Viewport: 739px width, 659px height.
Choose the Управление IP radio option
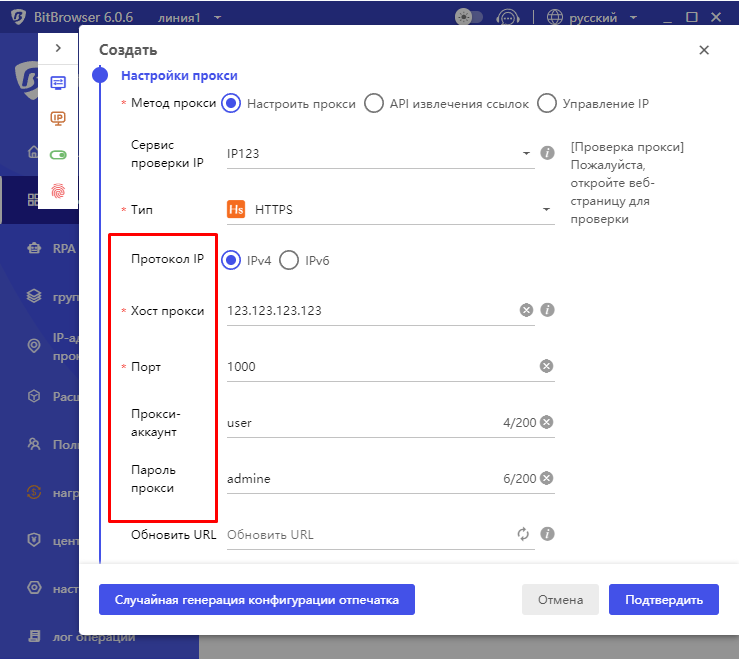(546, 103)
